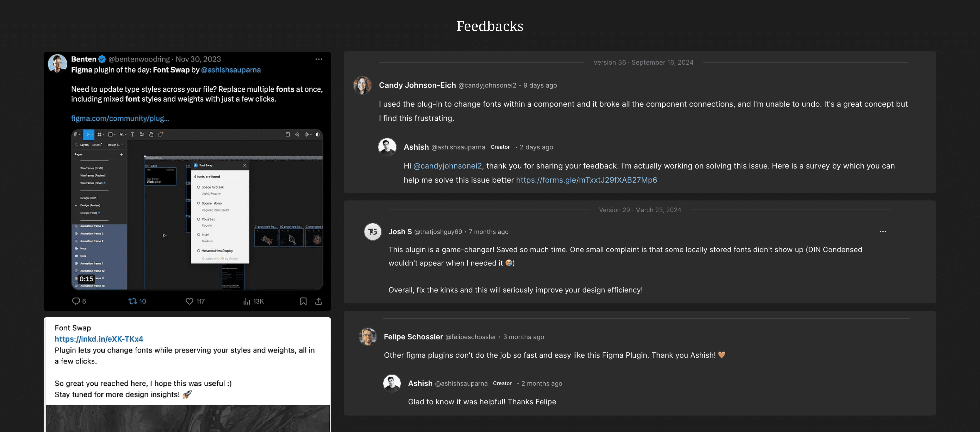Click Benten's profile avatar
The width and height of the screenshot is (980, 432).
coord(57,63)
